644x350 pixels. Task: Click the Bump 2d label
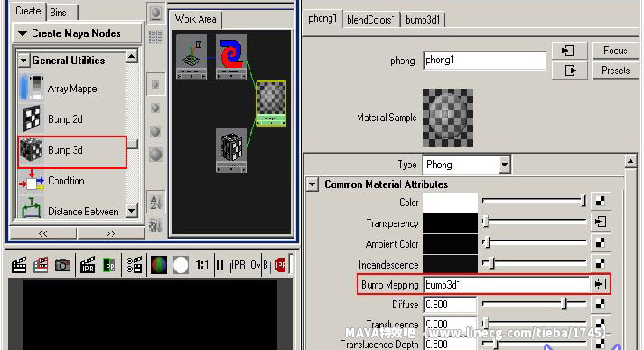click(65, 119)
